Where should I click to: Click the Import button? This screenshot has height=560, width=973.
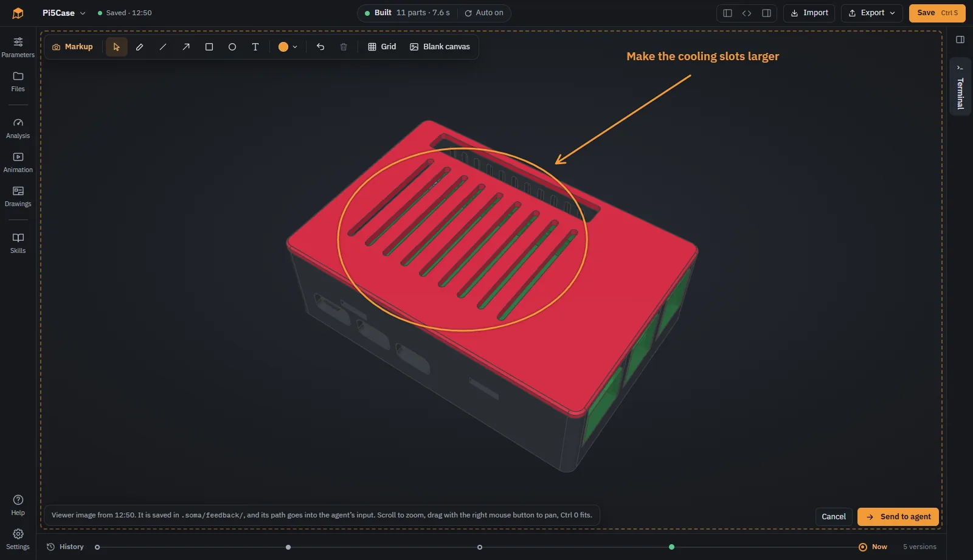click(x=809, y=13)
